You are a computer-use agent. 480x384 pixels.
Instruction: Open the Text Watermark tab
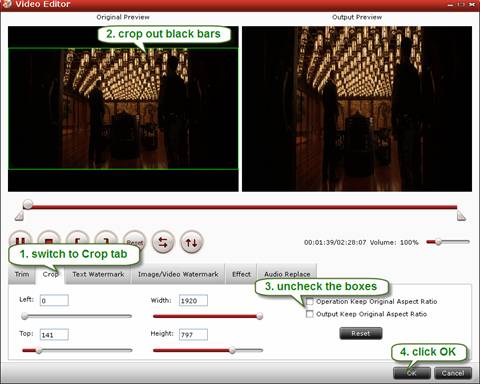pos(98,274)
